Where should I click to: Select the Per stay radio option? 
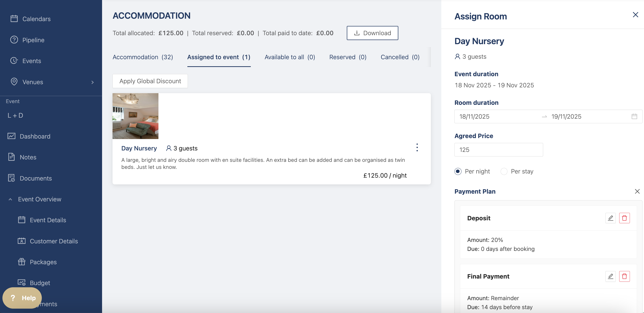[504, 172]
